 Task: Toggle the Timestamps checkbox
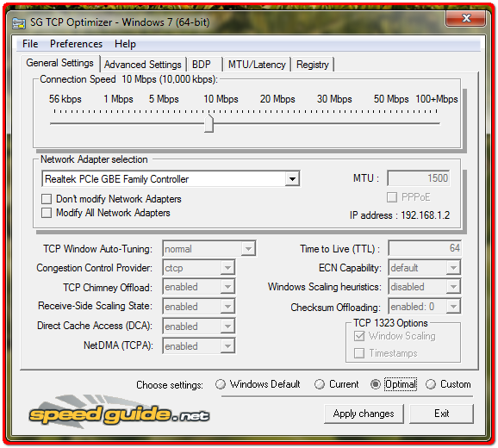[x=359, y=353]
